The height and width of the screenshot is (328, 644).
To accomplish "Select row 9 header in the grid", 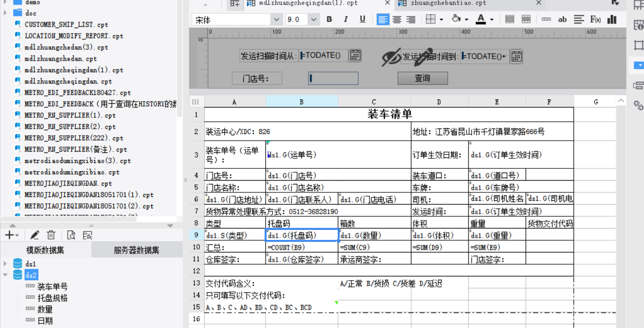I will (x=197, y=236).
